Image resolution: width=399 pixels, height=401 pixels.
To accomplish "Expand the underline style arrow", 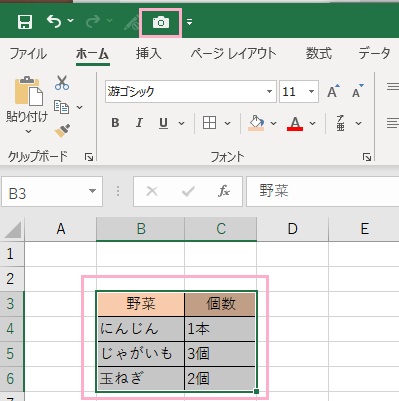I will pyautogui.click(x=181, y=123).
